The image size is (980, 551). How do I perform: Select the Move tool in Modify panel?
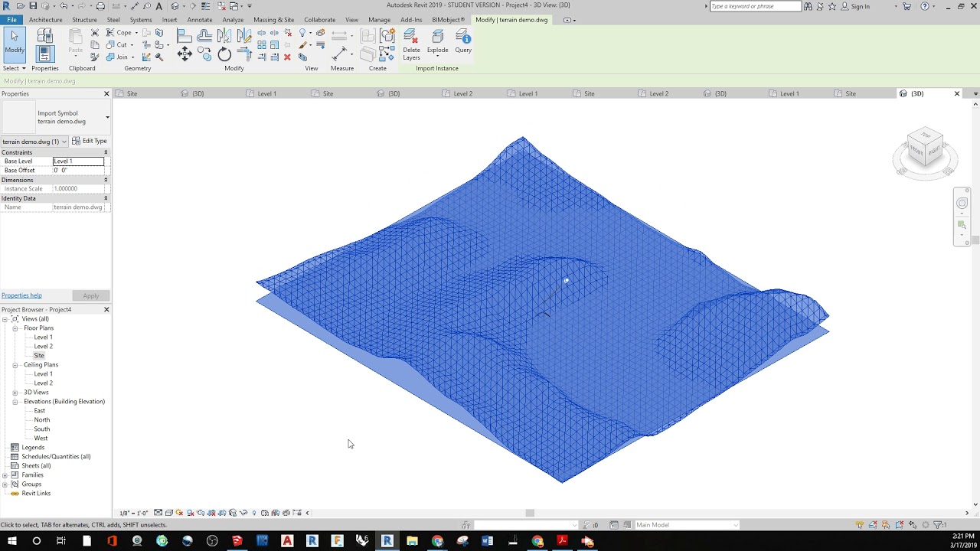pyautogui.click(x=185, y=54)
